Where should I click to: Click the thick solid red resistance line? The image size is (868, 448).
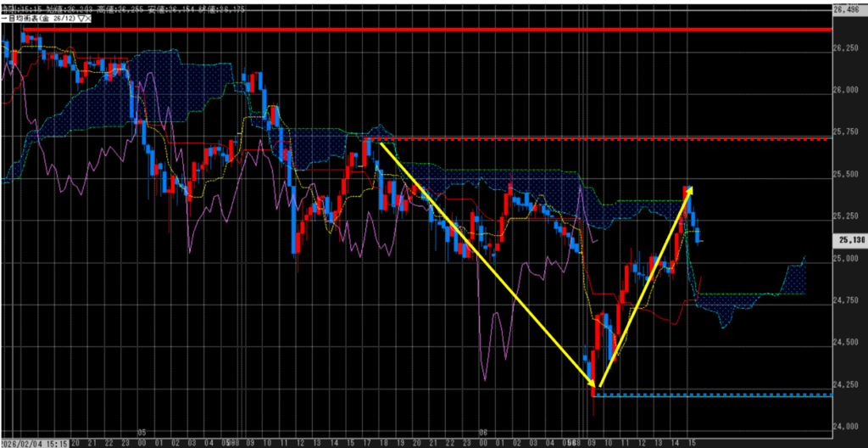click(x=424, y=30)
